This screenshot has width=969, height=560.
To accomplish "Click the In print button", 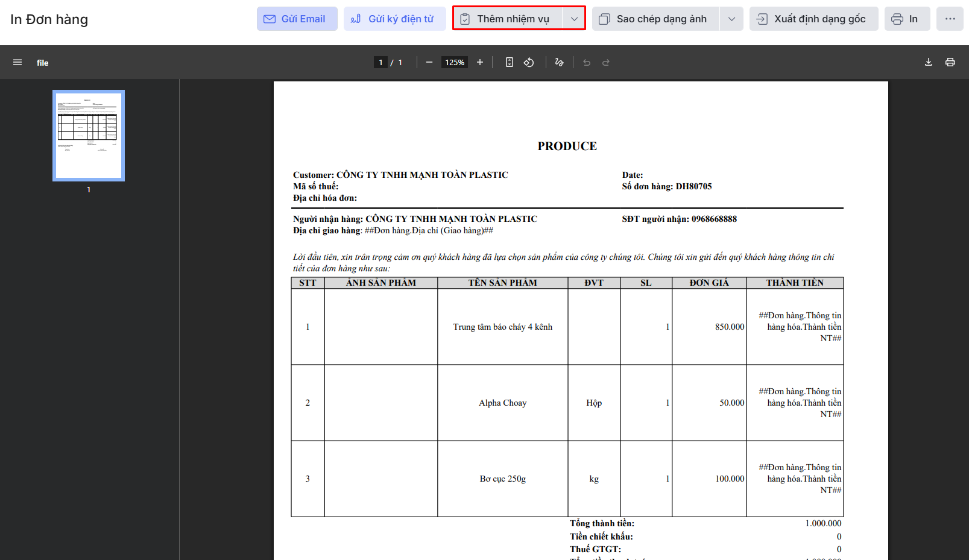I will [907, 19].
